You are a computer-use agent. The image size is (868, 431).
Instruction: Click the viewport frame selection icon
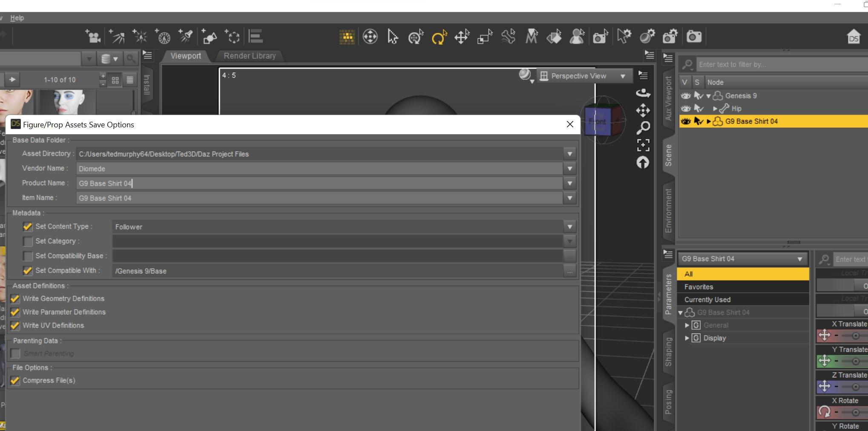[643, 145]
